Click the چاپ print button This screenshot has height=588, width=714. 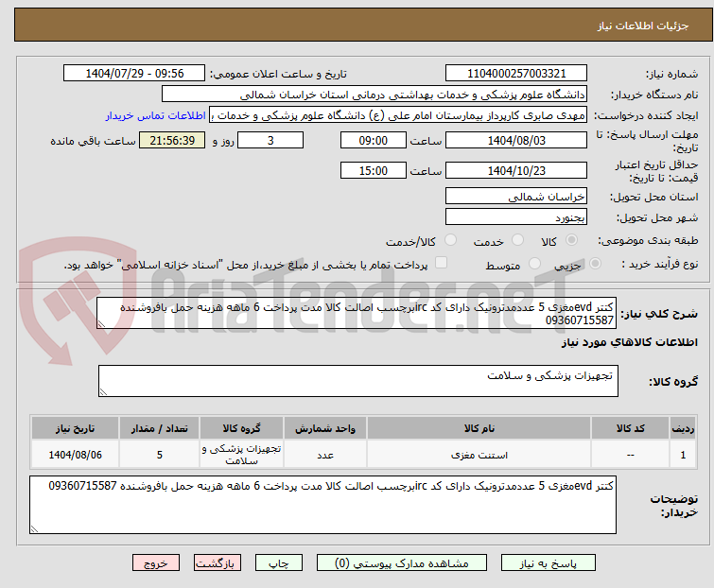pos(278,563)
